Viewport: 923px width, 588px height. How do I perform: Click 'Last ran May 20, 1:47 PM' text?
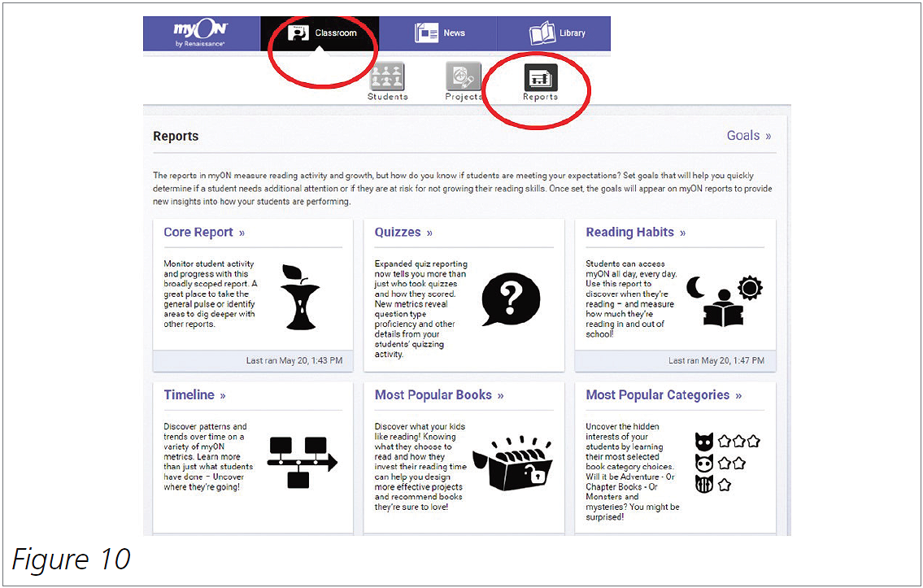(716, 361)
